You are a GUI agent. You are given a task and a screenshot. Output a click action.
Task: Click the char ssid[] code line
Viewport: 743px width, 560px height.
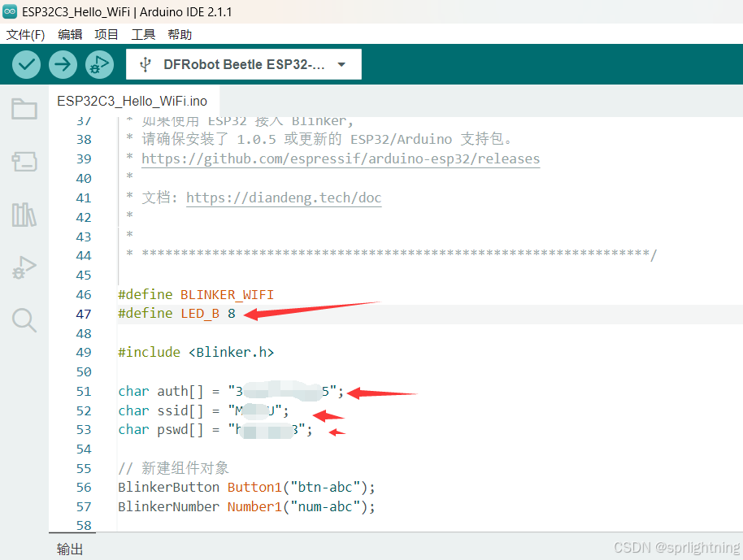[x=203, y=410]
